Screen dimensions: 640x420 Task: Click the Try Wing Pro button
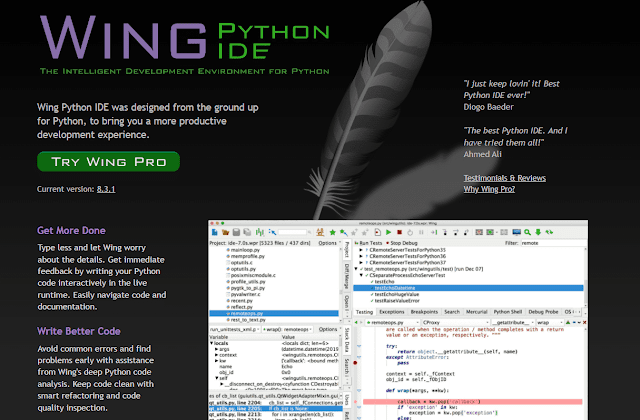pos(108,162)
